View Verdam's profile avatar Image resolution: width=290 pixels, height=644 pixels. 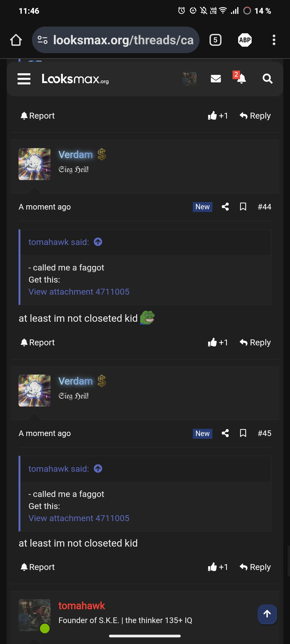point(34,164)
